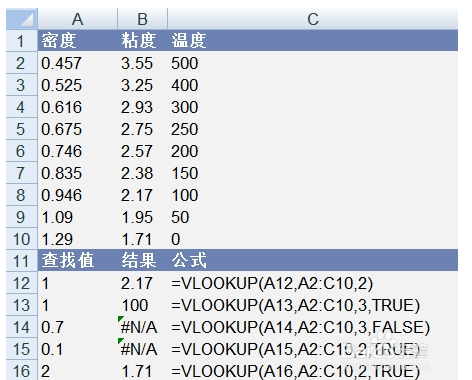Select column B header
The width and height of the screenshot is (472, 380).
142,19
